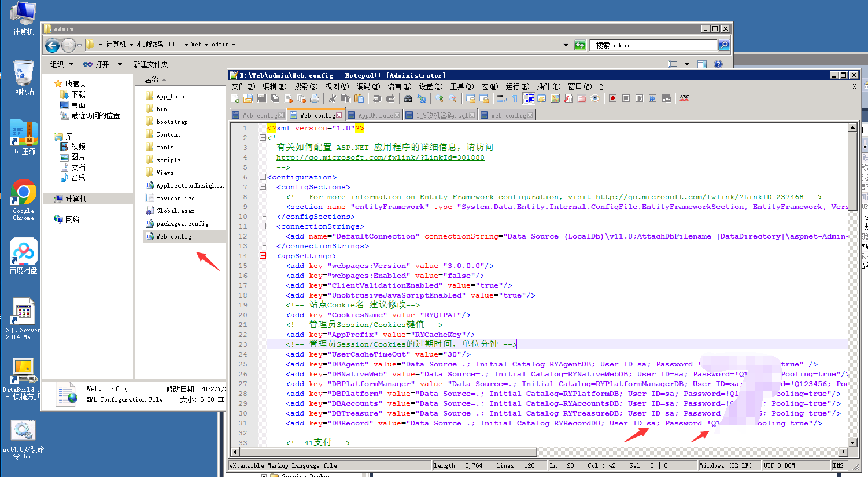The height and width of the screenshot is (477, 868).
Task: Click the Playback macro icon
Action: click(x=639, y=98)
